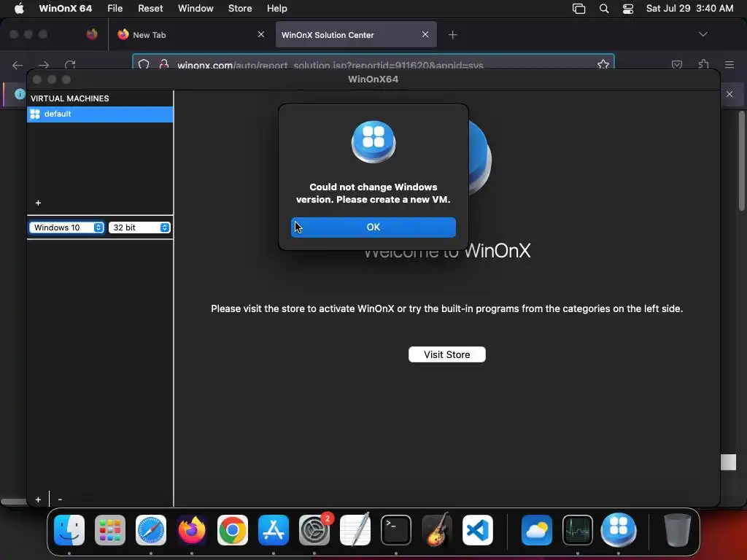Viewport: 747px width, 560px height.
Task: Confirm the error dialog with OK
Action: (373, 227)
